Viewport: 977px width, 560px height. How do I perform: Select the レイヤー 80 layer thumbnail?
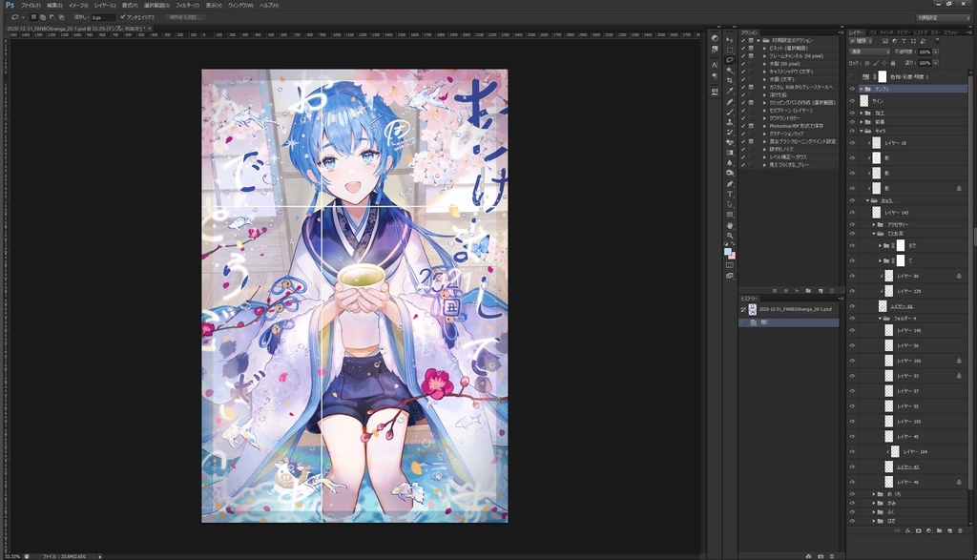(889, 276)
